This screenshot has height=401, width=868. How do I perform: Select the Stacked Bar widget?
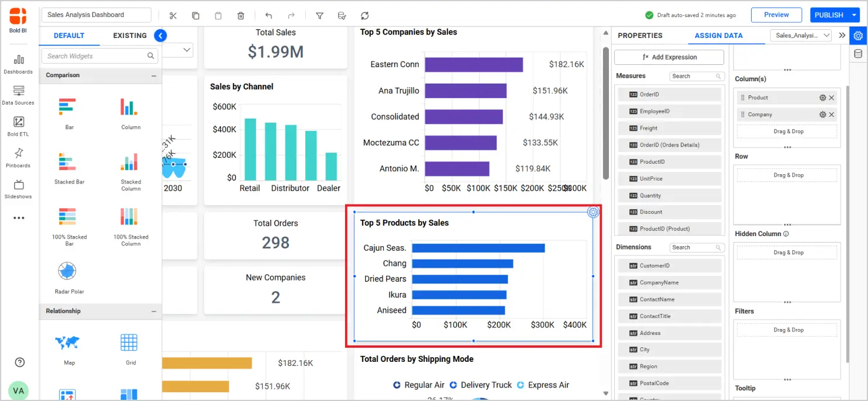(69, 169)
